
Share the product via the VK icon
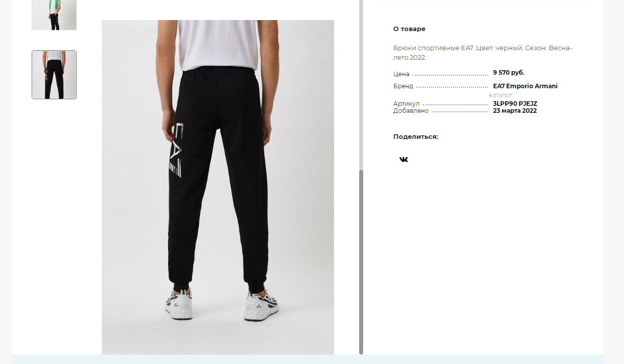[x=404, y=159]
